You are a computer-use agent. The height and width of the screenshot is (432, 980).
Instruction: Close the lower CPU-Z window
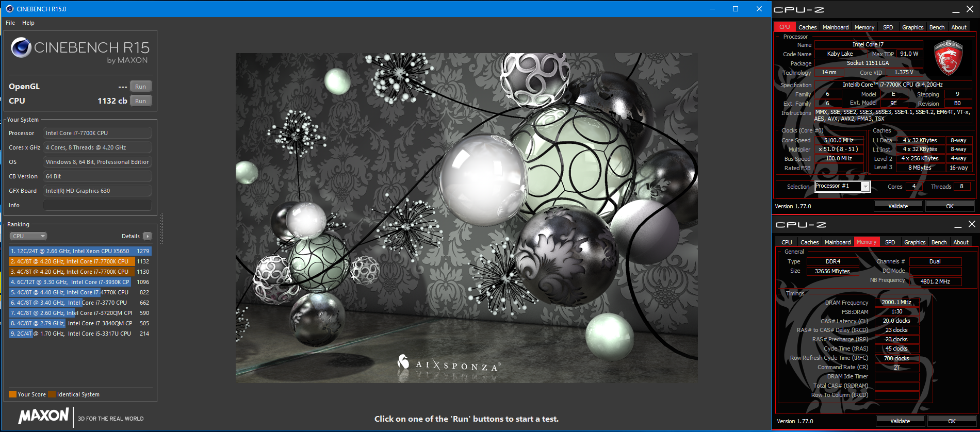(972, 224)
